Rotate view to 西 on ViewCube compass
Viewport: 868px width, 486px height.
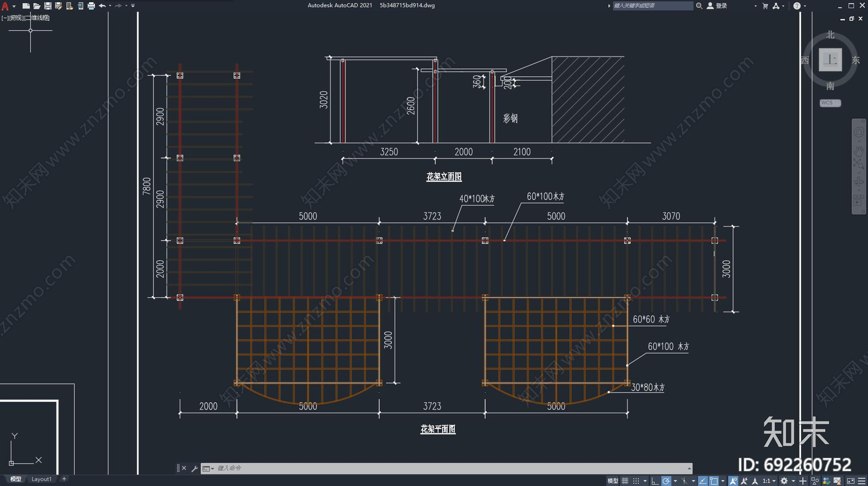click(x=805, y=60)
